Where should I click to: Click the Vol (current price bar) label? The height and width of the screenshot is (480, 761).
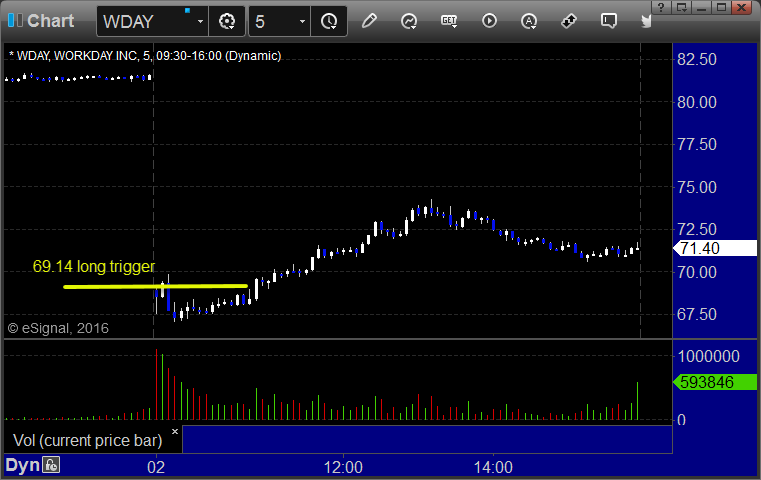click(87, 440)
